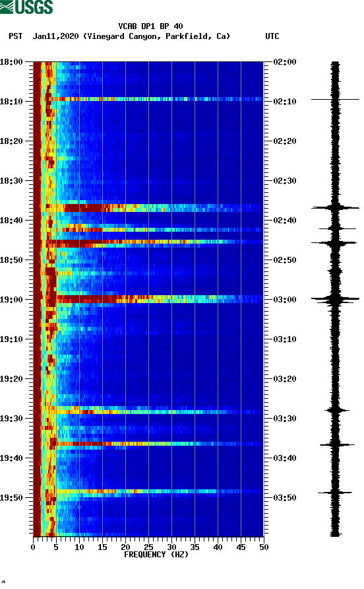
Task: Click the "18:30" PST time label
Action: [x=11, y=181]
